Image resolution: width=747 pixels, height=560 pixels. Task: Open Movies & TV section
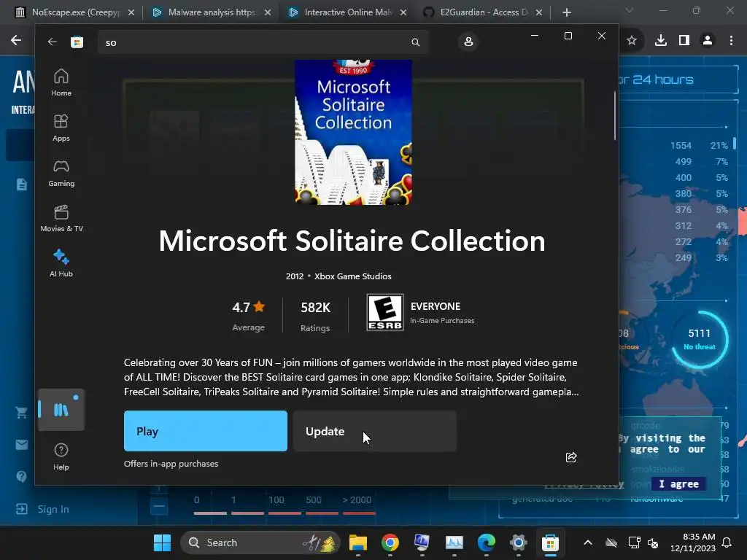pyautogui.click(x=61, y=219)
